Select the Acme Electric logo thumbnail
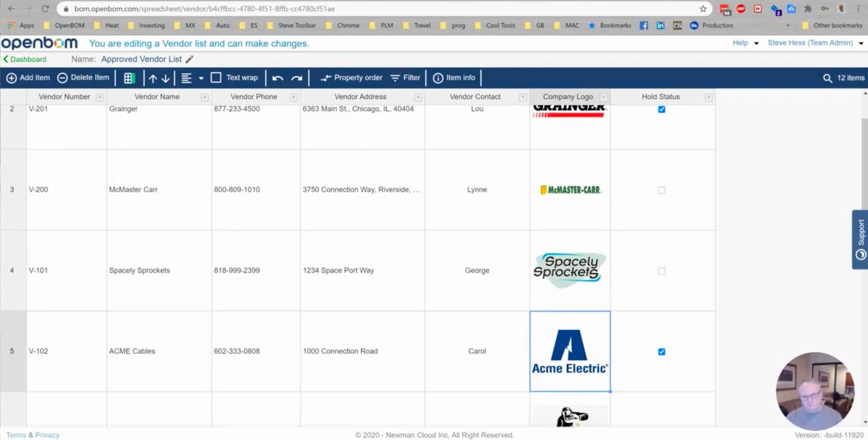The width and height of the screenshot is (868, 440). (570, 352)
